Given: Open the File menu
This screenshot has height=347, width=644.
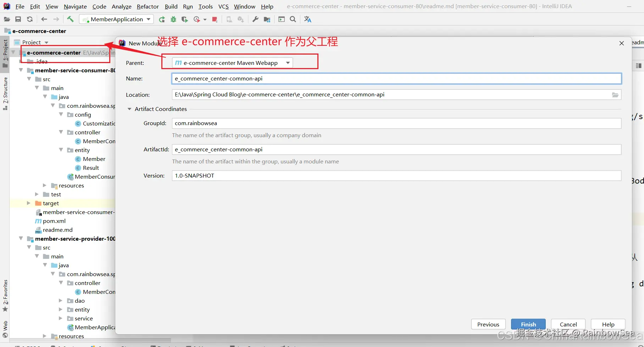Looking at the screenshot, I should point(20,6).
